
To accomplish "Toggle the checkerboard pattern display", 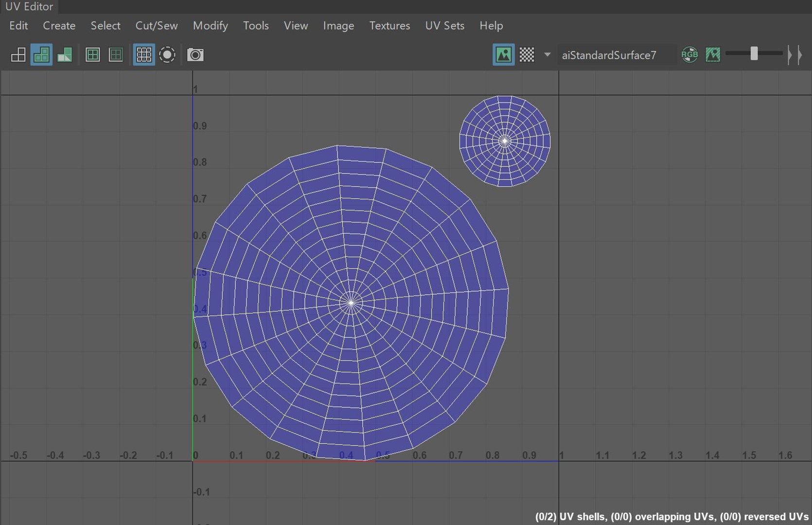I will [527, 55].
